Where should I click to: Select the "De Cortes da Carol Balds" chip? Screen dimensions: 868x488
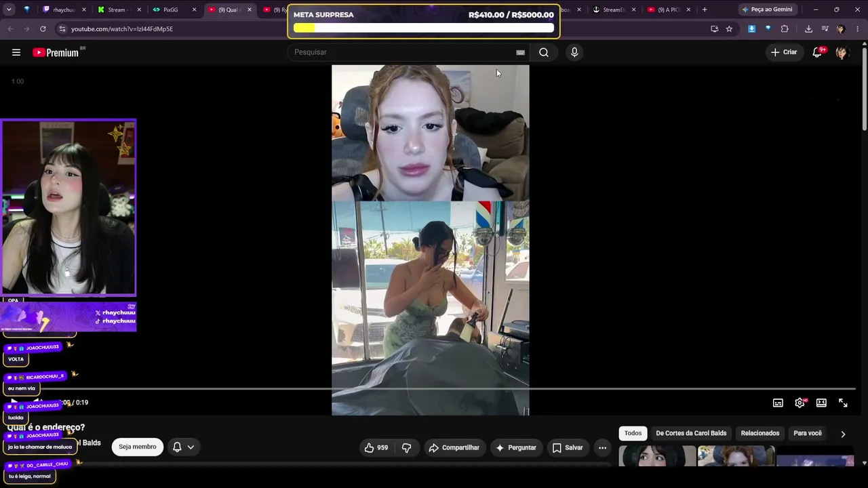point(691,434)
